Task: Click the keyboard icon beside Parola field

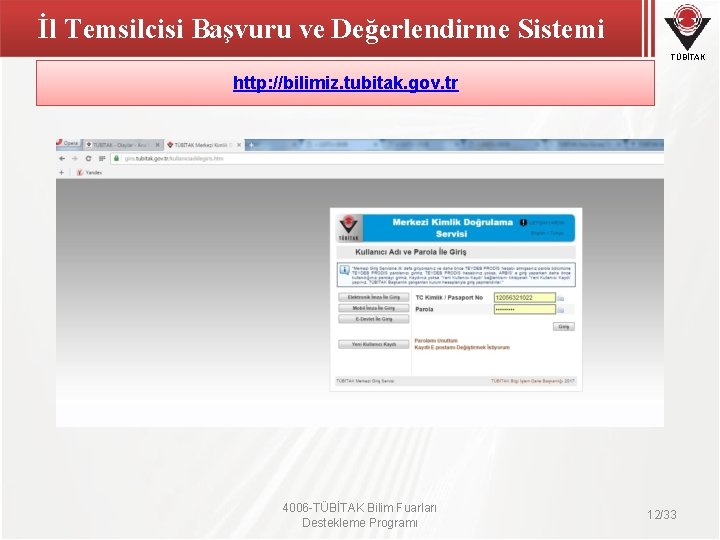Action: 561,310
